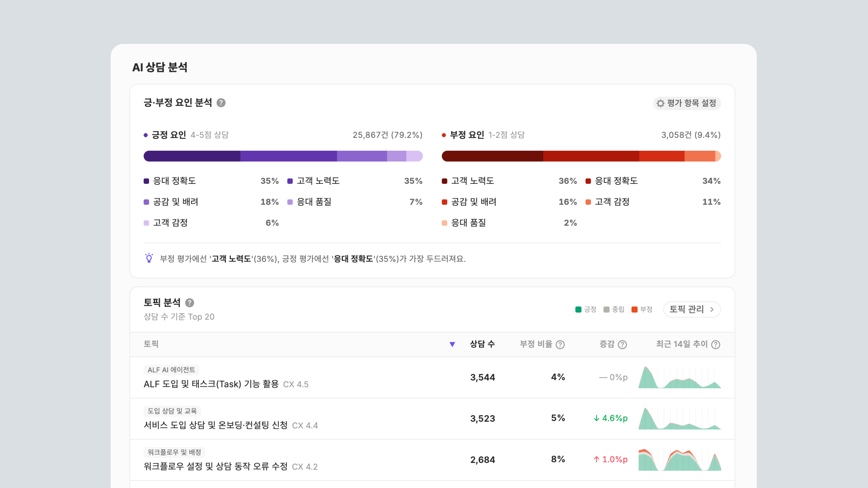
Task: Click sort arrow beside 상담 수 column
Action: click(452, 344)
